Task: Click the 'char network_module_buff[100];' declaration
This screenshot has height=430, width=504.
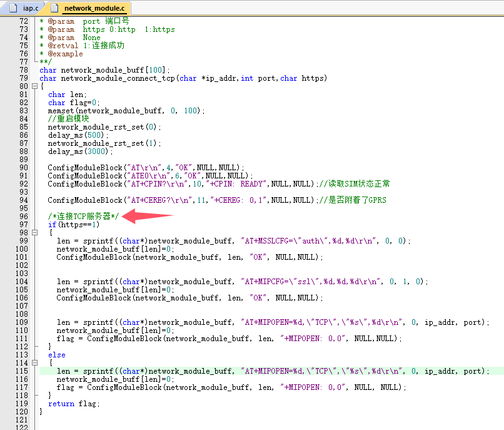Action: 104,70
